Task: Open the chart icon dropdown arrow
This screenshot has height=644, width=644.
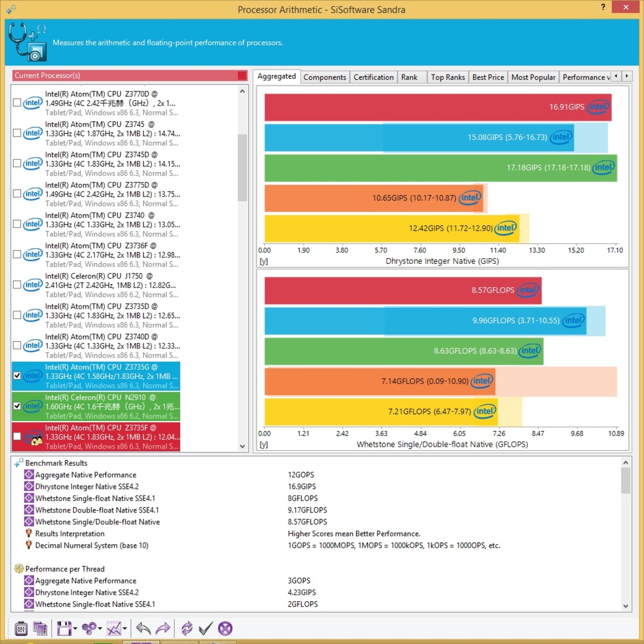Action: (124, 629)
